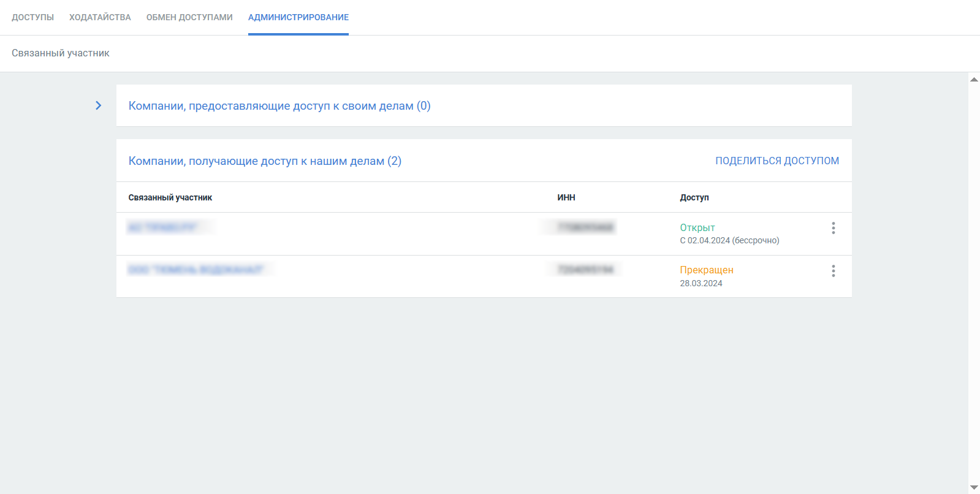Open the company name link in the Прекращен row
Screen dimensions: 980x494
tap(196, 270)
